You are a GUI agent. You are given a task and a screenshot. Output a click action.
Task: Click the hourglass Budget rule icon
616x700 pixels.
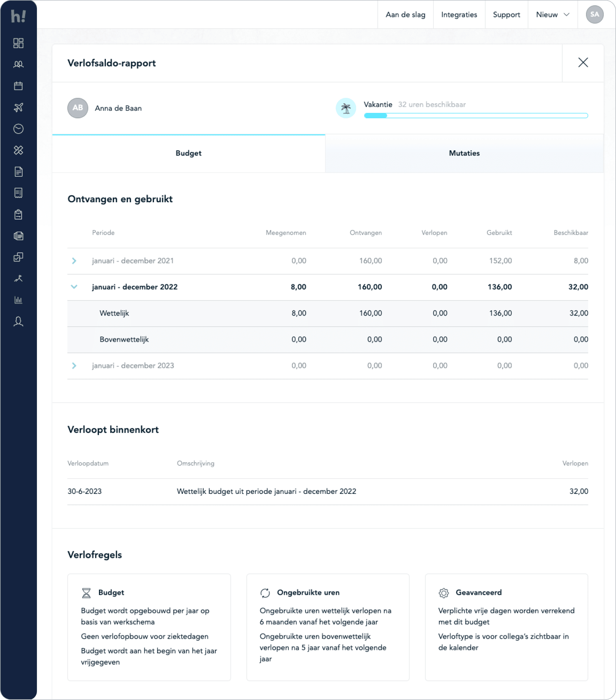pos(87,593)
